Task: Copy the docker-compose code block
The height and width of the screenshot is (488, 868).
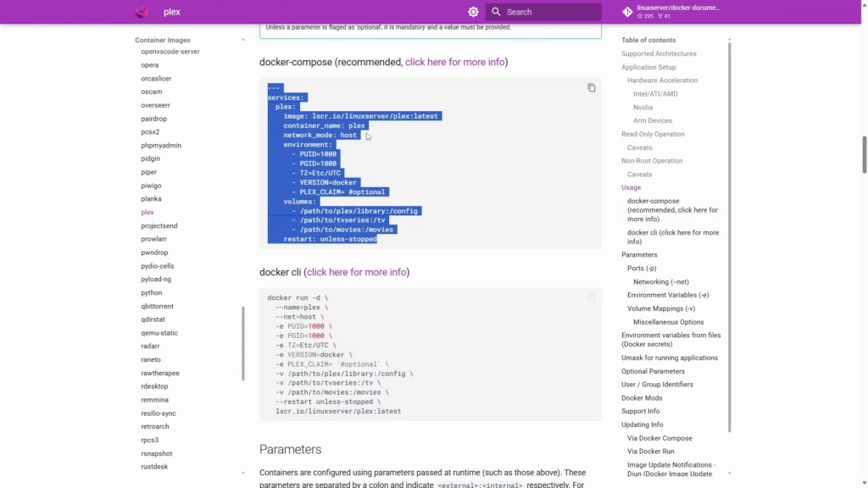Action: coord(592,87)
